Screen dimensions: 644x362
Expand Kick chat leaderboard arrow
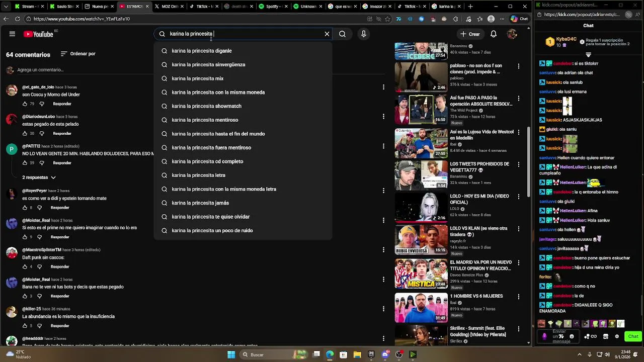588,54
